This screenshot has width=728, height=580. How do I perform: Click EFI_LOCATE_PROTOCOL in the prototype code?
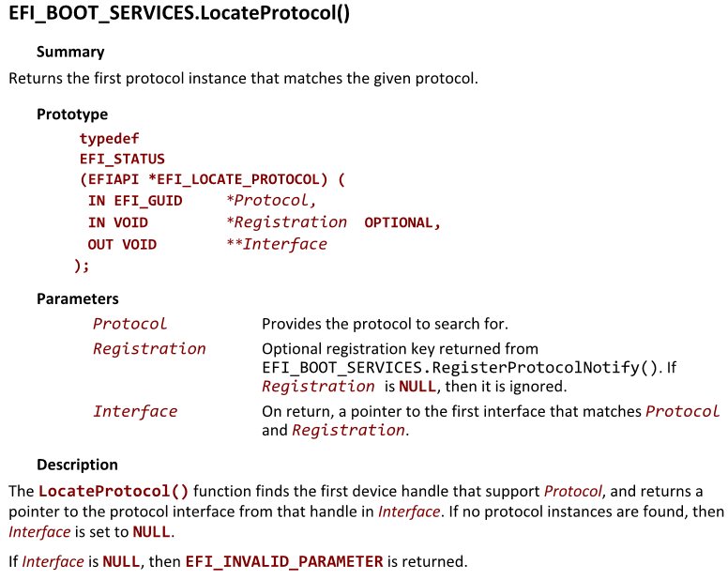pyautogui.click(x=238, y=179)
